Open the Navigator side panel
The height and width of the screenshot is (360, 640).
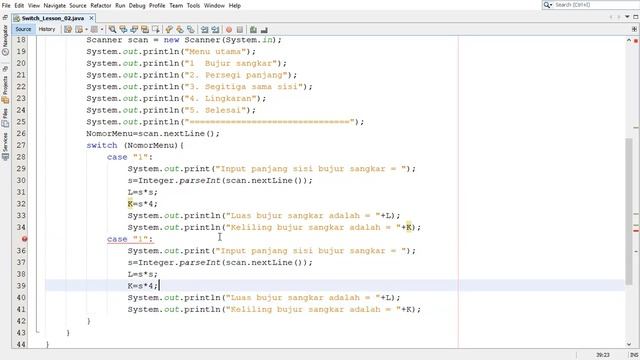point(5,40)
